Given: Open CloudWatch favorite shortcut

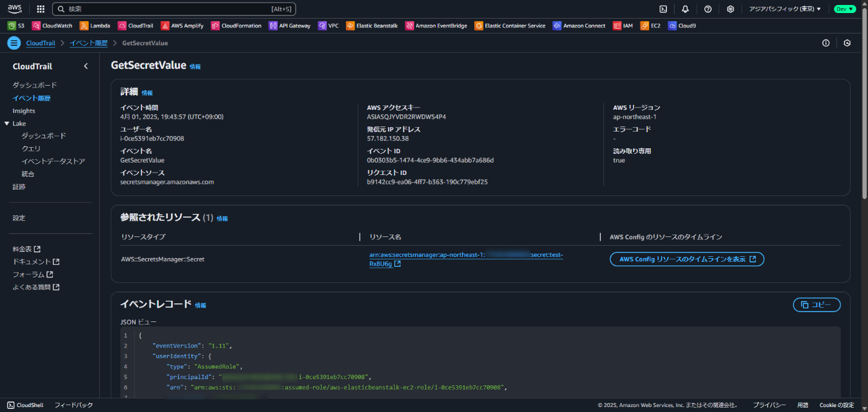Looking at the screenshot, I should click(52, 25).
